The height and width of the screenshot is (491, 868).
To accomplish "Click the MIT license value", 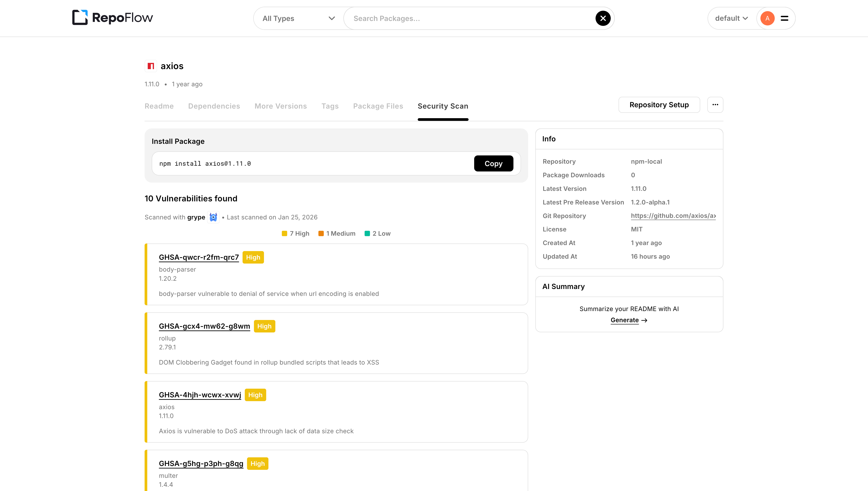I will tap(637, 229).
